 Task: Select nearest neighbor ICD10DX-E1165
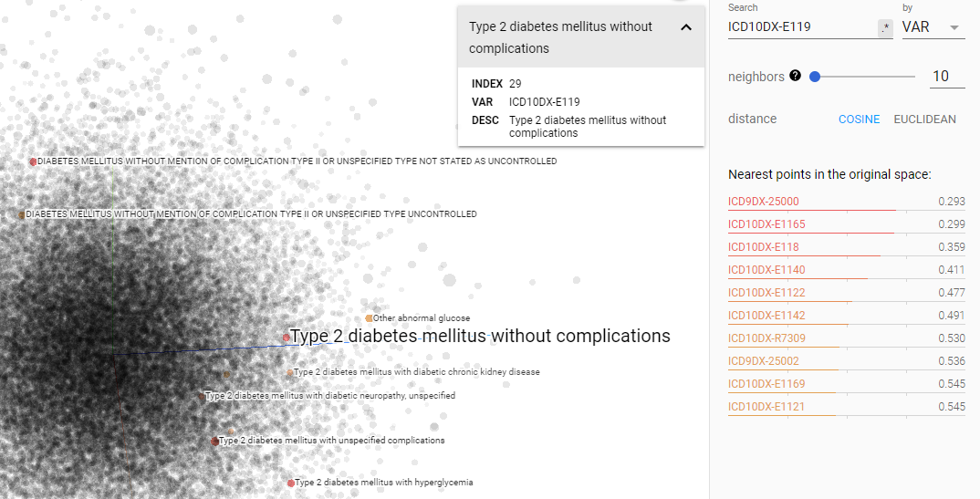[x=766, y=224]
